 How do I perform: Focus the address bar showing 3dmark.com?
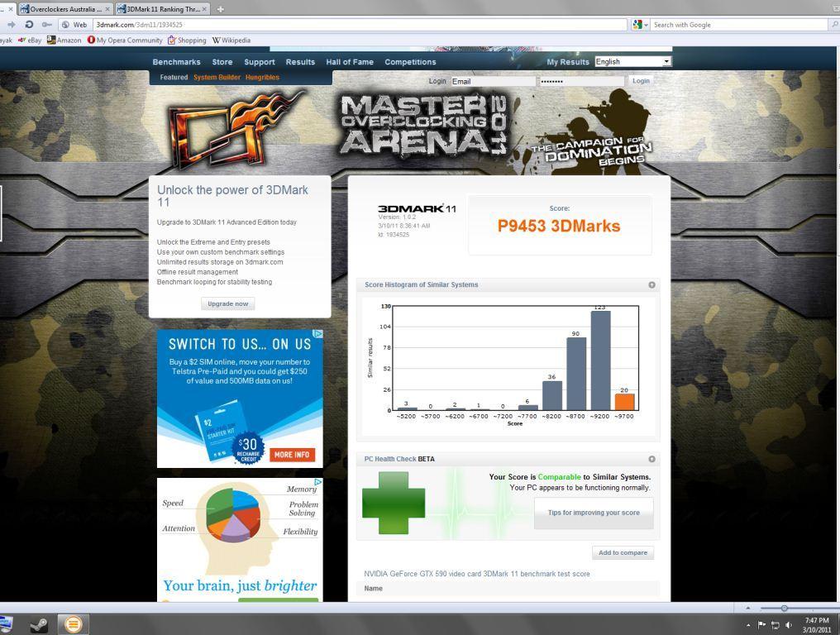click(360, 25)
